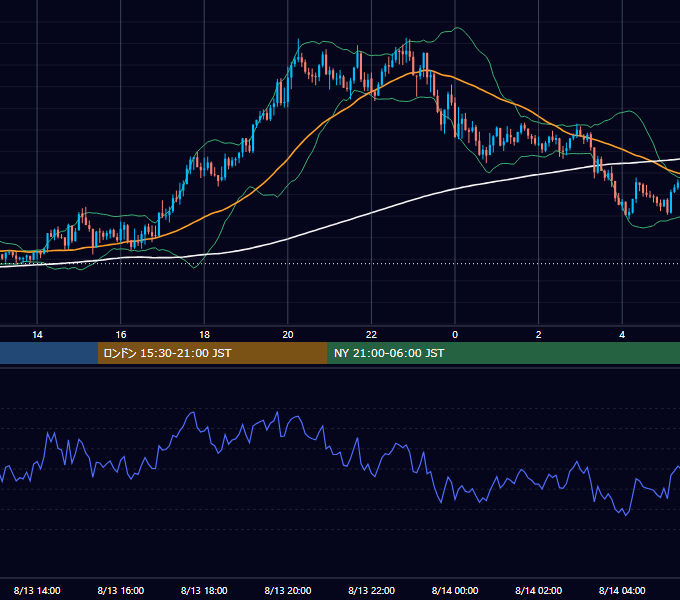Screen dimensions: 680x600
Task: Click the 14 hour label on price axis
Action: [37, 335]
